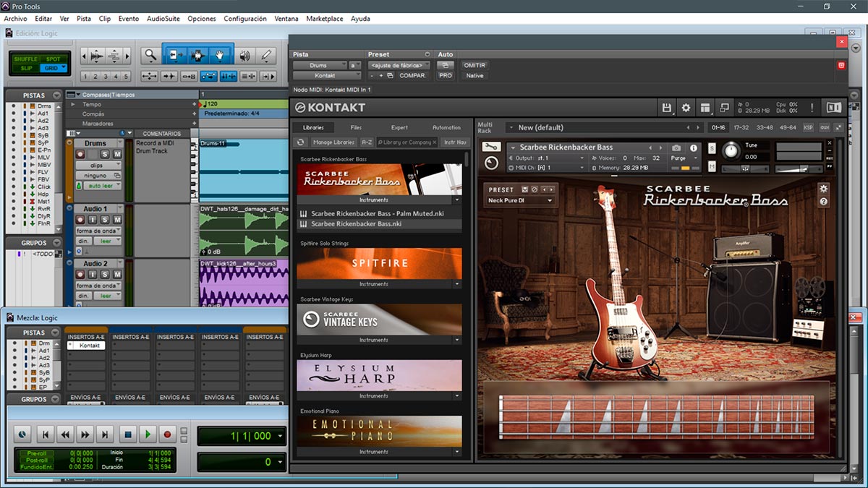Mute the Audio 1 track
This screenshot has width=868, height=488.
(116, 220)
